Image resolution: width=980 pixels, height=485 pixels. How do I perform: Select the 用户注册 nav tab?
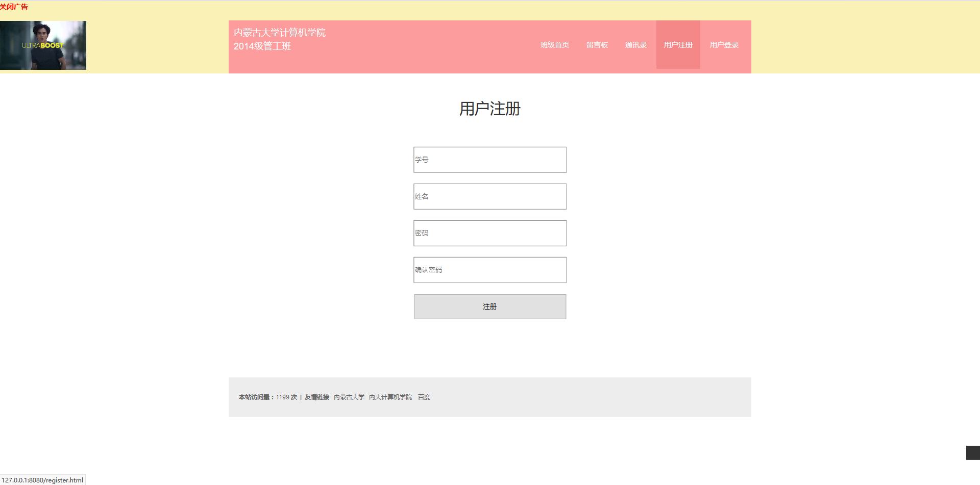[x=678, y=45]
